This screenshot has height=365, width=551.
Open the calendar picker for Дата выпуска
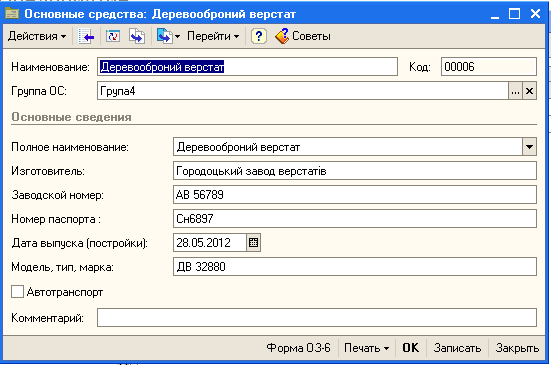(253, 243)
